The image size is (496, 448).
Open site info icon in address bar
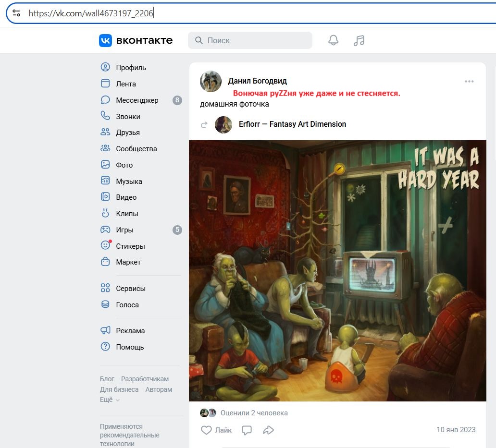coord(16,13)
